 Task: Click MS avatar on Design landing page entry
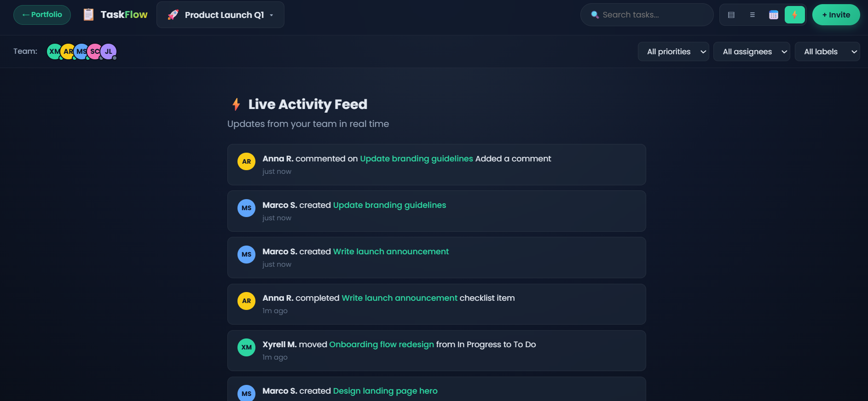pyautogui.click(x=246, y=393)
